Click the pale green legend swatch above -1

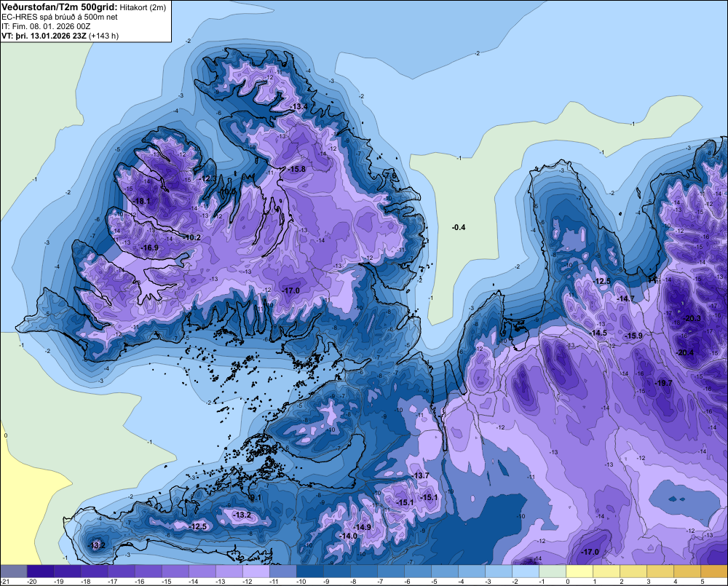[553, 571]
